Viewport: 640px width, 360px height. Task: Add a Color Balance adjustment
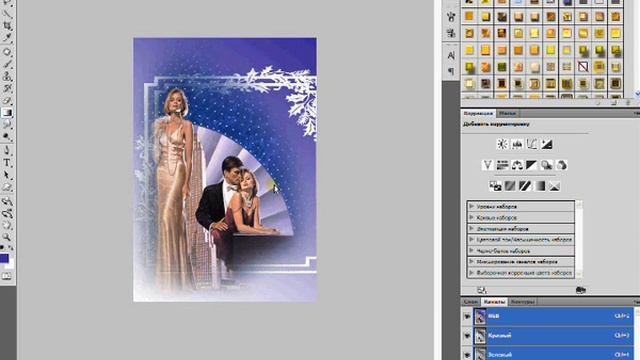pos(517,165)
